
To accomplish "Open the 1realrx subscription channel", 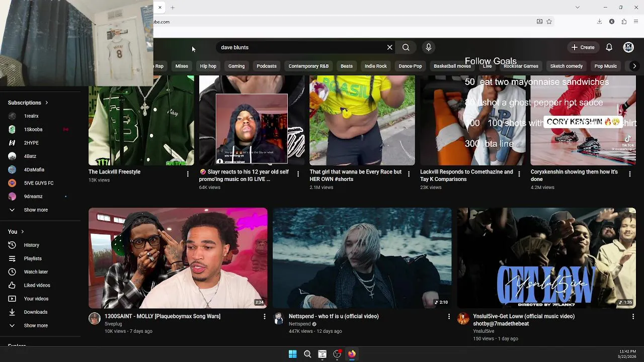I will (31, 116).
